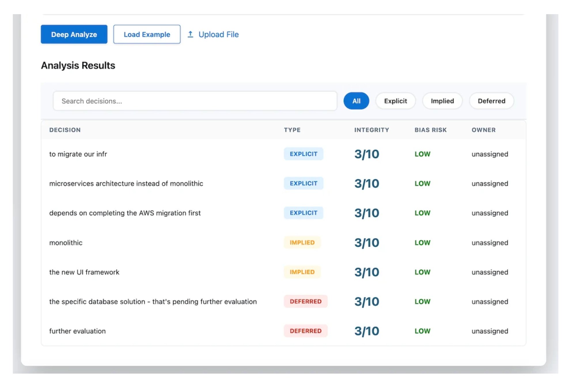Select the All filter pill
Image resolution: width=576 pixels, height=392 pixels.
pos(356,101)
